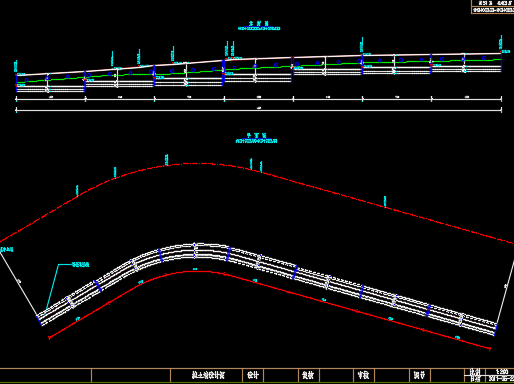Select the cyan label at far left edge of plan
The image size is (514, 384).
(7, 249)
